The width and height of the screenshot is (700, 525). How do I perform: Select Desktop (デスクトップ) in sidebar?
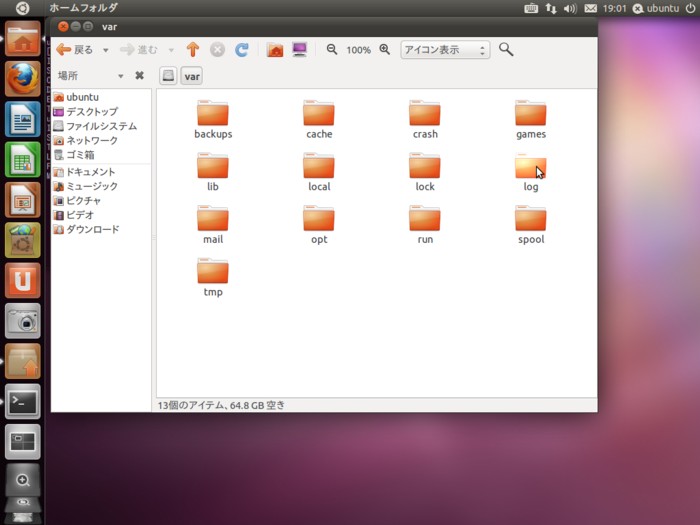tap(86, 111)
